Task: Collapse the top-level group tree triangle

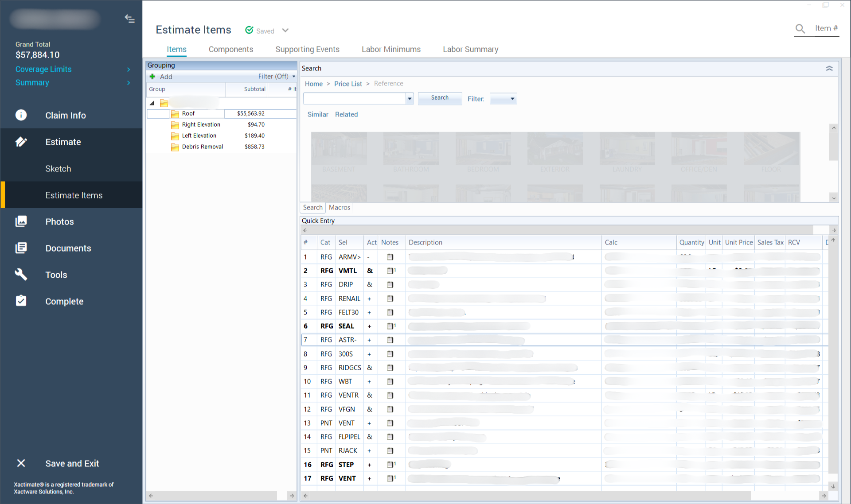Action: click(152, 103)
